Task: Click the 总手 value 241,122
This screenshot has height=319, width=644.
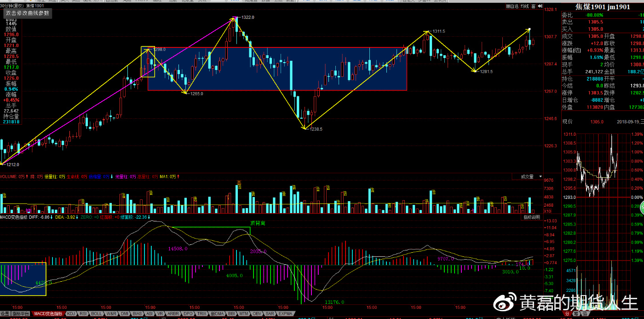Action: coord(594,71)
